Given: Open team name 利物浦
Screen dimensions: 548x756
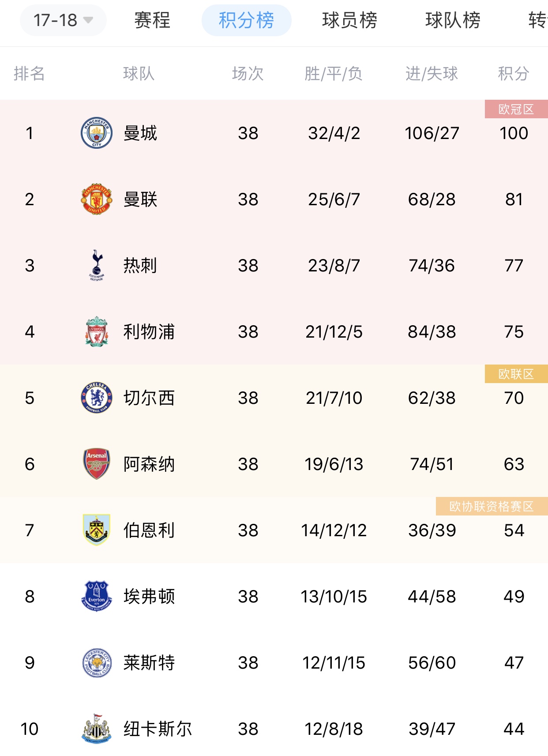Looking at the screenshot, I should pyautogui.click(x=149, y=331).
